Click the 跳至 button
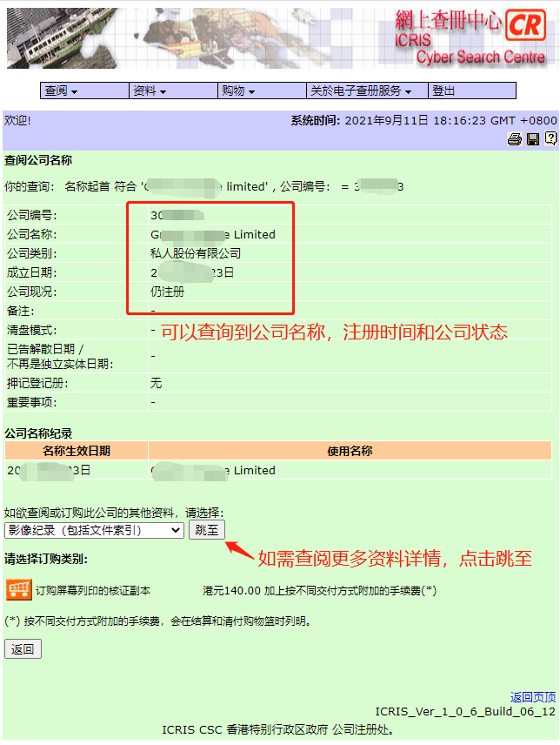Screen dimensions: 560x745 [x=207, y=530]
